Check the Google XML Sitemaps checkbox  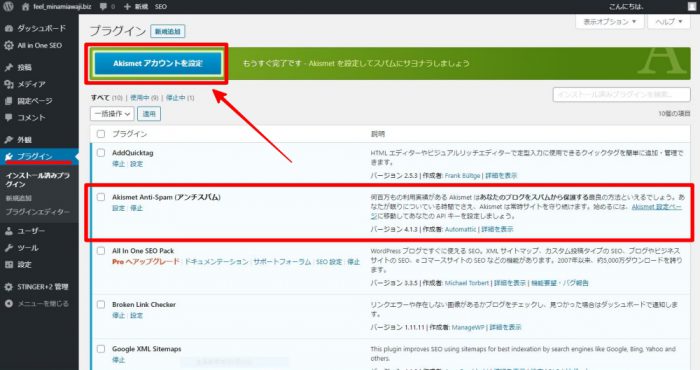[x=101, y=349]
